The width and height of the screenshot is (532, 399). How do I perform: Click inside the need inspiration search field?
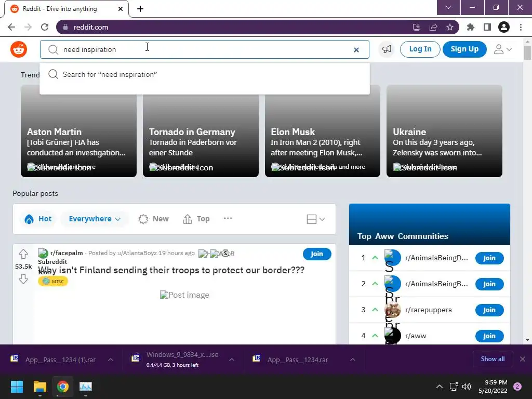coord(205,49)
